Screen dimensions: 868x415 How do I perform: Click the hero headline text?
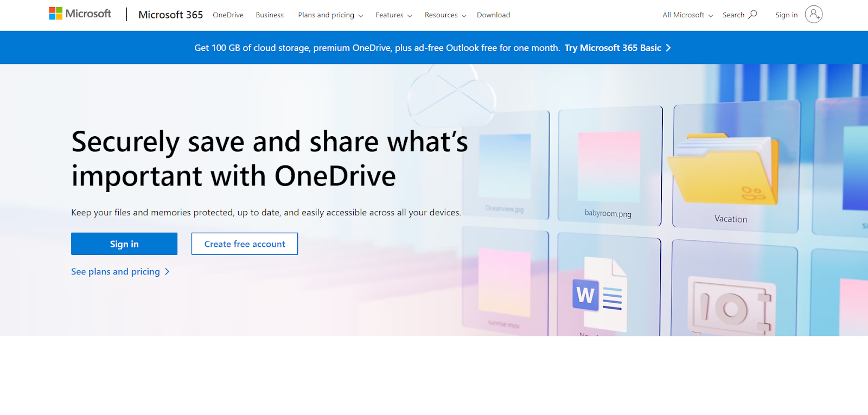(270, 158)
